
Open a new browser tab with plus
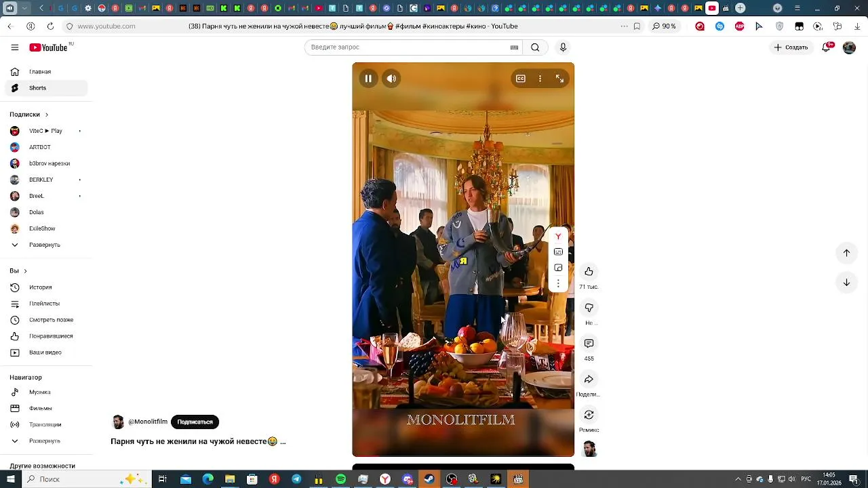[741, 8]
